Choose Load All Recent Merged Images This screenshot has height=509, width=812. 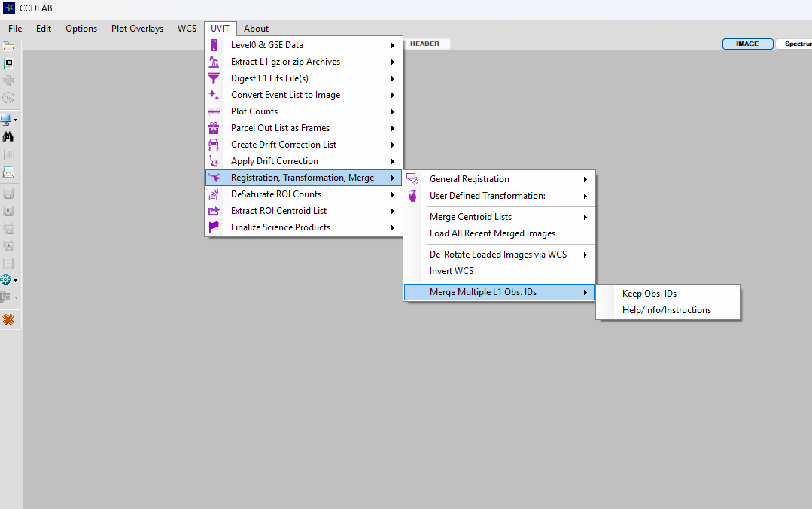coord(499,233)
